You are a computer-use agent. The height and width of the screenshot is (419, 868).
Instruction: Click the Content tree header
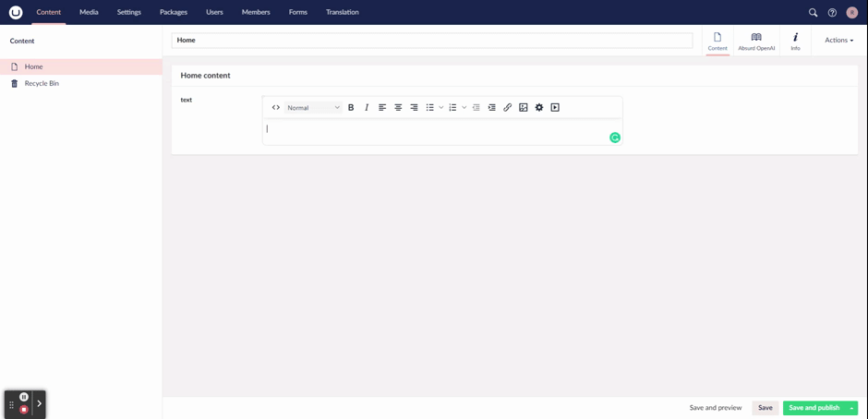click(22, 41)
